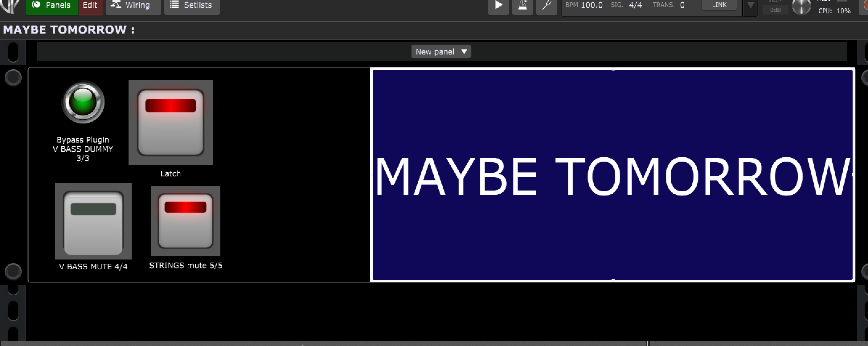Viewport: 868px width, 346px height.
Task: Click the Bypass Plugin V BASS DUMMY label
Action: coord(83,149)
